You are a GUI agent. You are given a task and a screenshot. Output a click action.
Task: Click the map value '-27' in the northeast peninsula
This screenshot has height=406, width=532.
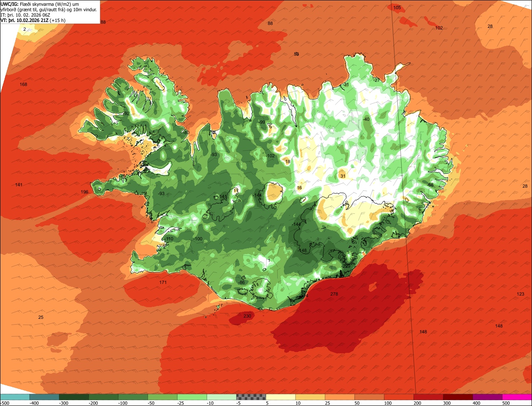[377, 80]
